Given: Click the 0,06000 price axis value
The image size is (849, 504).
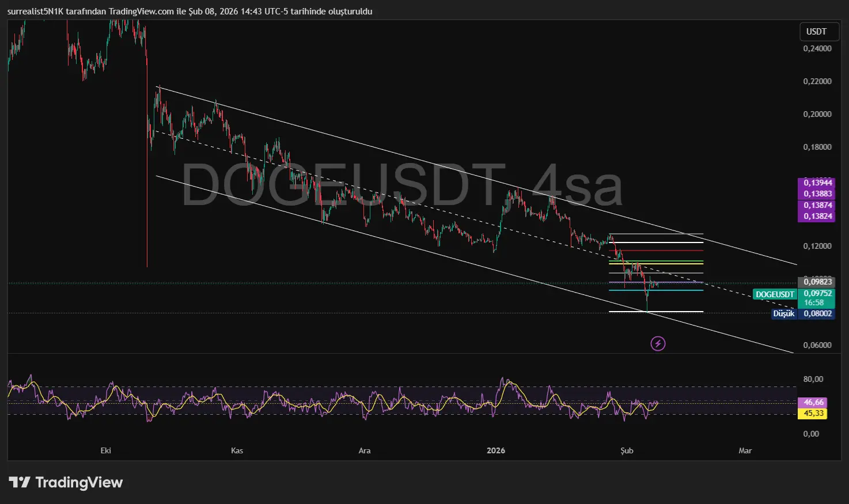Looking at the screenshot, I should coord(817,345).
